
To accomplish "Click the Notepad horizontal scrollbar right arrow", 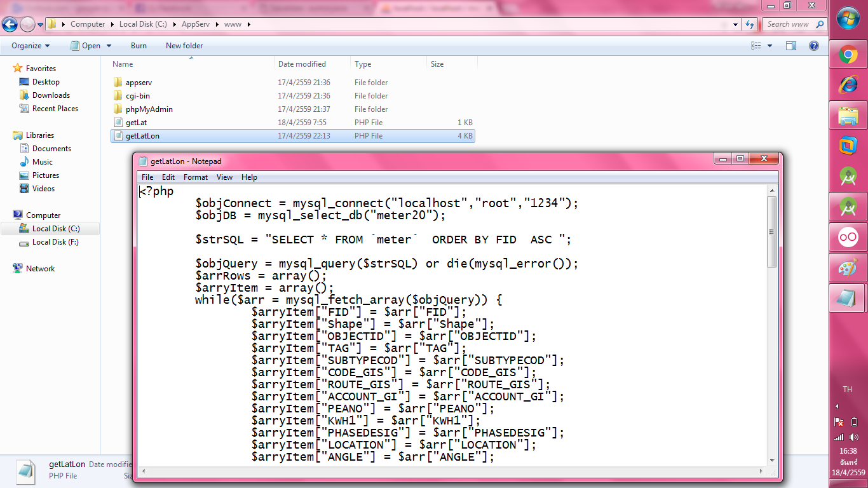I will [x=762, y=471].
